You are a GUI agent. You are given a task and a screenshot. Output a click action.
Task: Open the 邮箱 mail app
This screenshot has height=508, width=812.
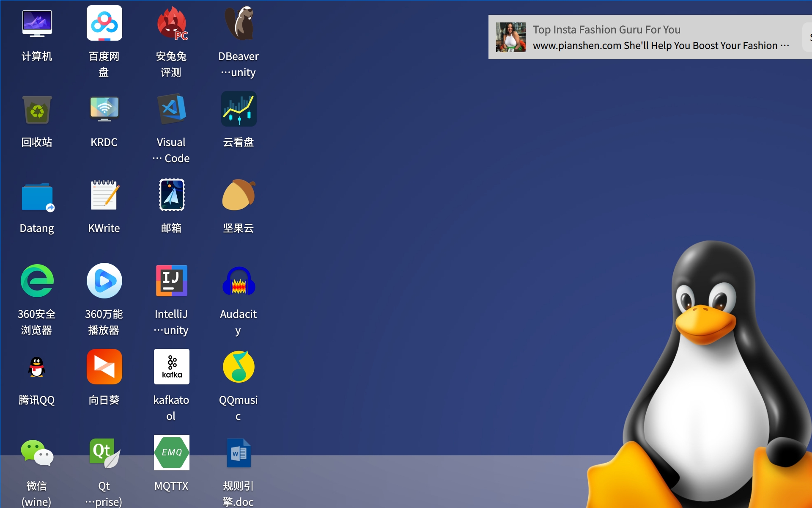(x=171, y=196)
